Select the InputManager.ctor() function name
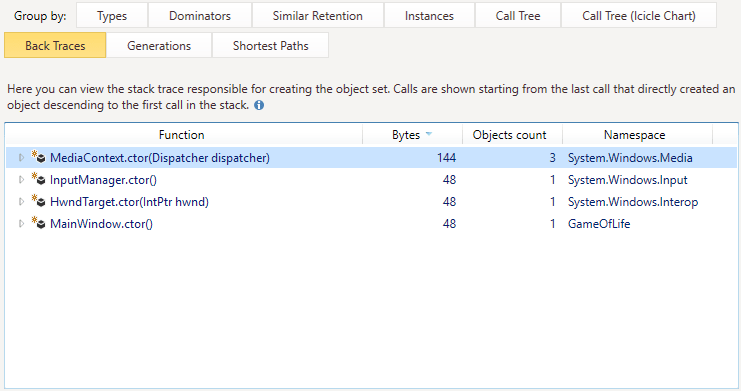 [x=103, y=180]
